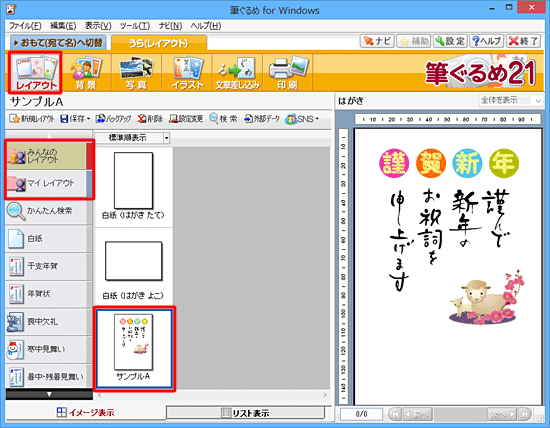
Task: Select みんなのレイアウト category
Action: point(49,156)
